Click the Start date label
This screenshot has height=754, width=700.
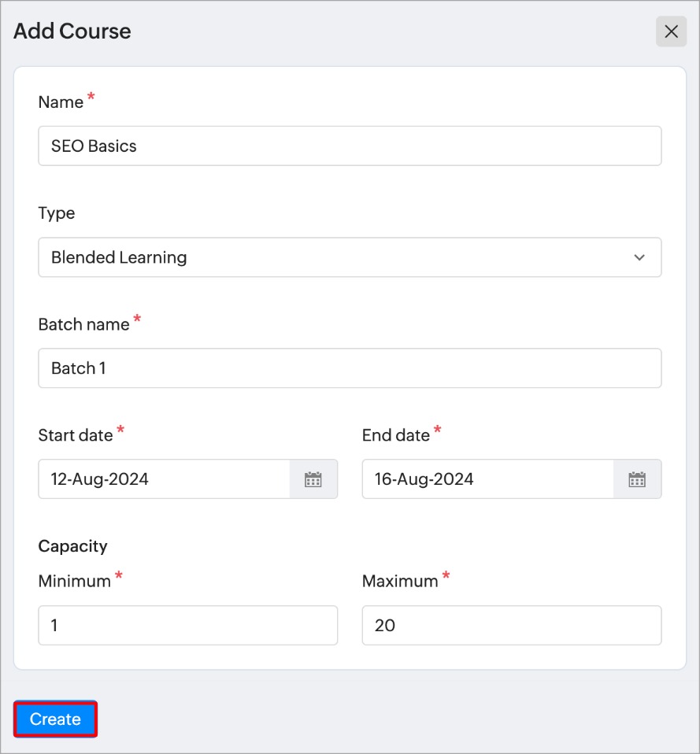[x=76, y=435]
